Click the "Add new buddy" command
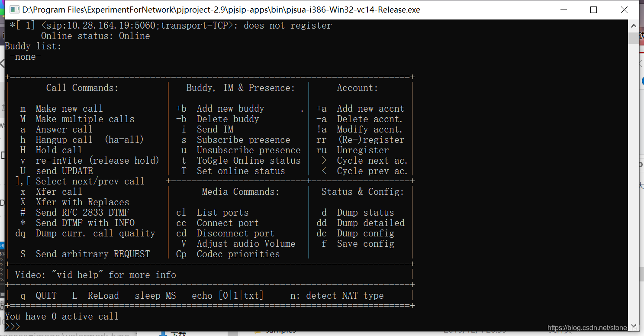Screen dimensions: 644x336 [x=220, y=109]
